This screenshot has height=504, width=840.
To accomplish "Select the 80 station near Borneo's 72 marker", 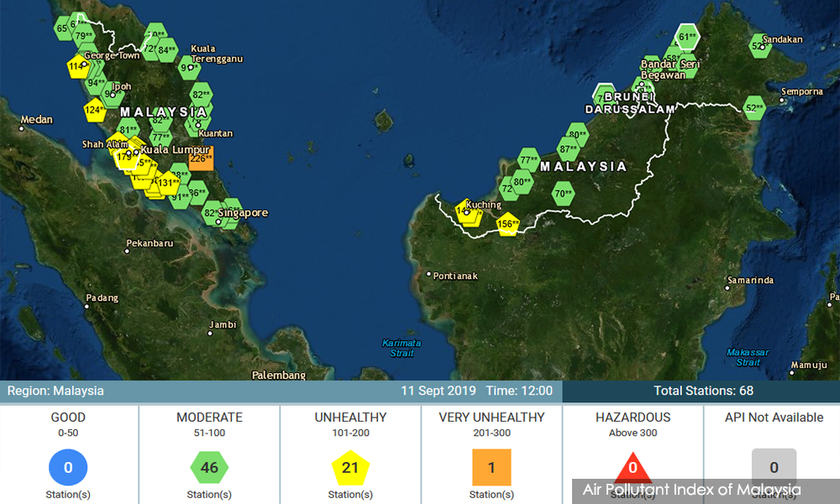I will [522, 182].
